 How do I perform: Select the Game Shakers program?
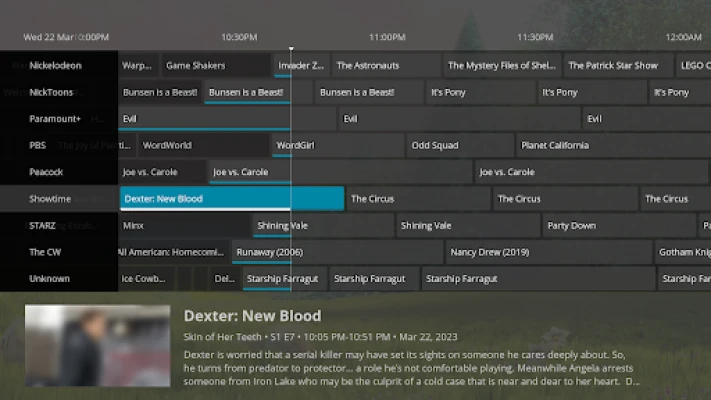[x=215, y=66]
